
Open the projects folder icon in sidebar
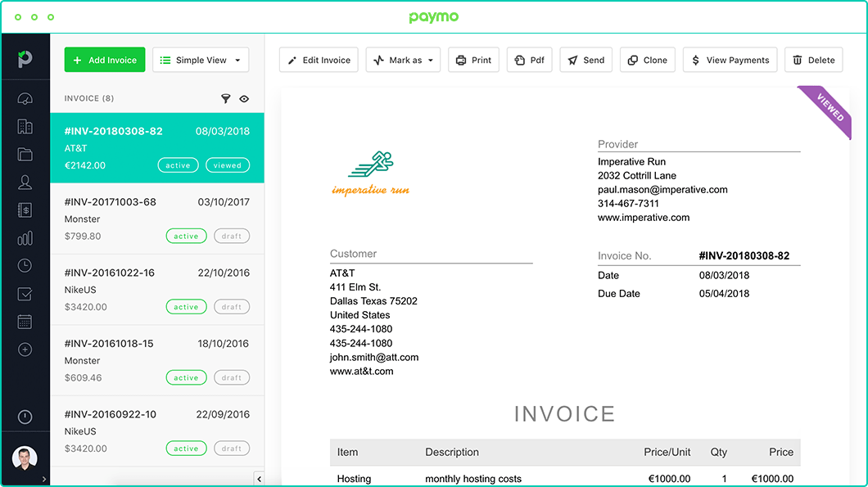click(x=25, y=155)
